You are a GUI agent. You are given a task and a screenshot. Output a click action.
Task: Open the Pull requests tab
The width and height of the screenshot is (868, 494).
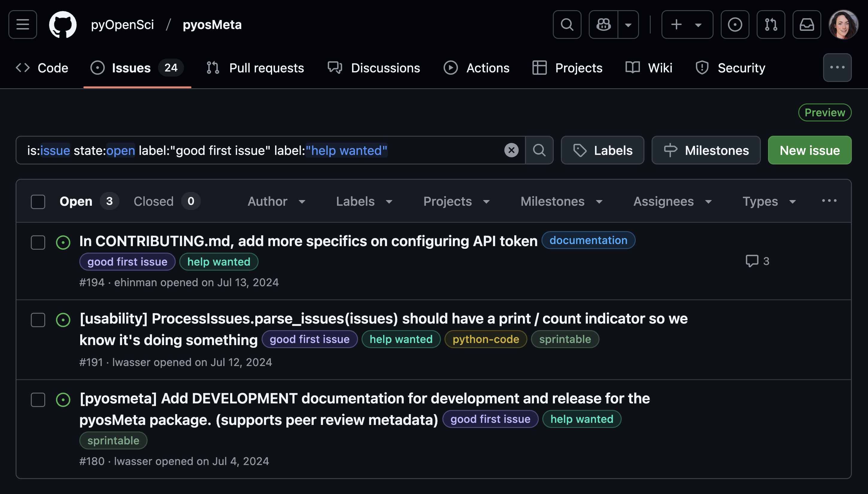pyautogui.click(x=255, y=68)
